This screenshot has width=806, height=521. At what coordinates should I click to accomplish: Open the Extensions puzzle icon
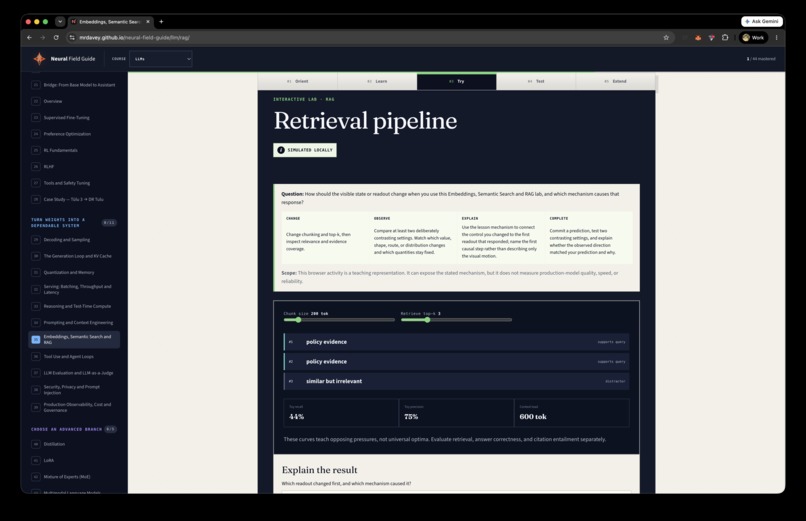click(725, 38)
